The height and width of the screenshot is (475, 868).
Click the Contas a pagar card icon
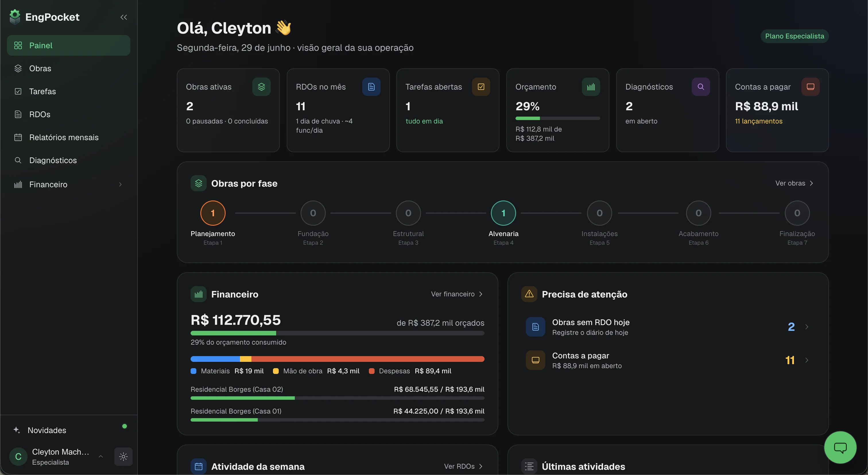click(x=811, y=87)
